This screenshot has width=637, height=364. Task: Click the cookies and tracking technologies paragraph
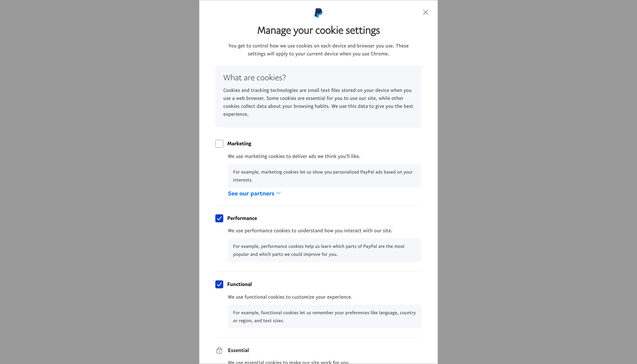[318, 102]
